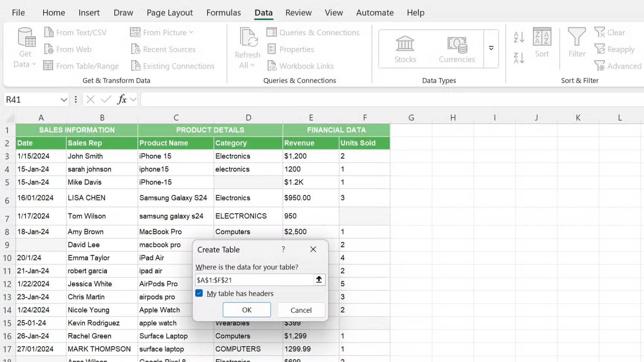The height and width of the screenshot is (362, 644).
Task: Click the collapse range selector in dialog
Action: coord(319,280)
